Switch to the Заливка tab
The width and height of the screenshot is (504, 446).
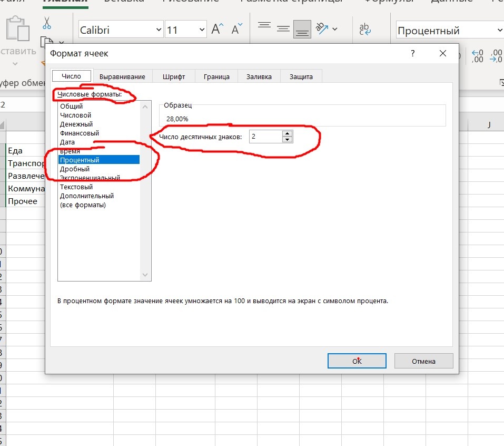[259, 76]
